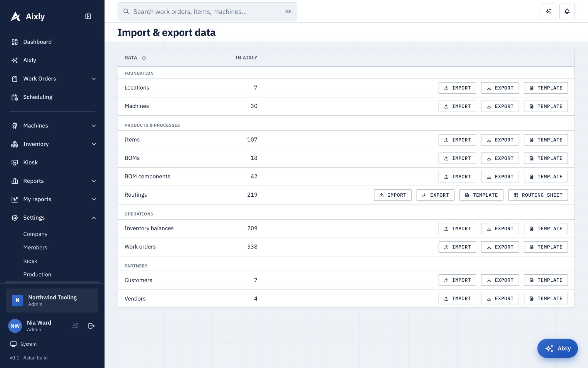Click the Routings template button
This screenshot has width=588, height=368.
pos(481,195)
